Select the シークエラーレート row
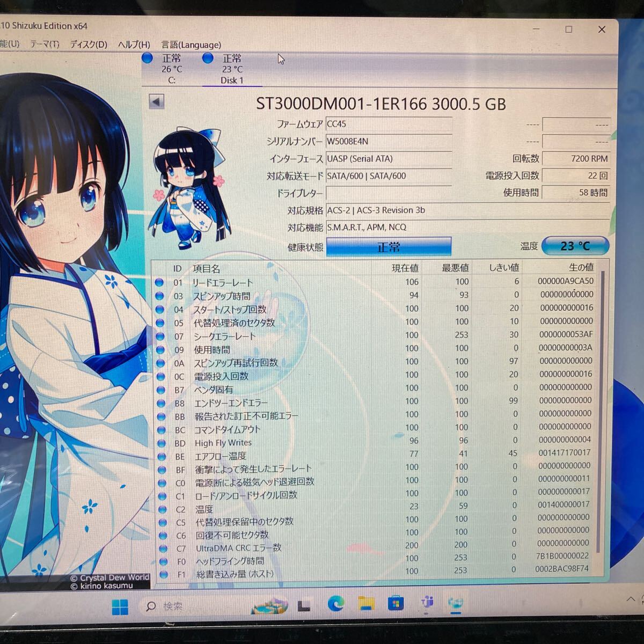The width and height of the screenshot is (644, 644). point(375,336)
